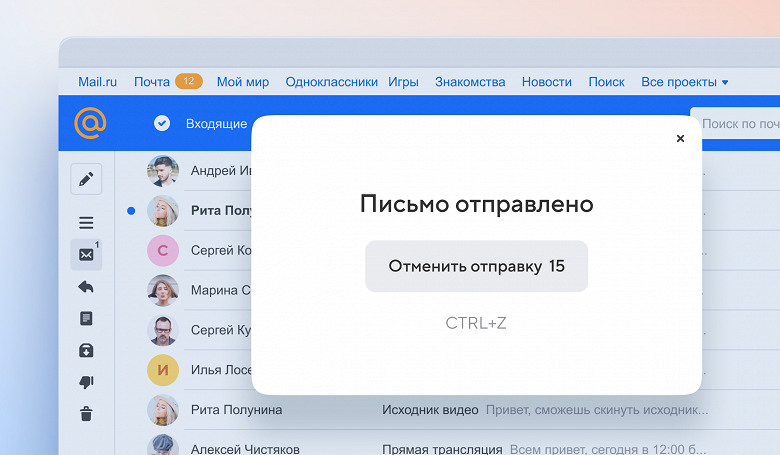Click the CTRL+Z hint text
Image resolution: width=780 pixels, height=455 pixels.
(476, 323)
